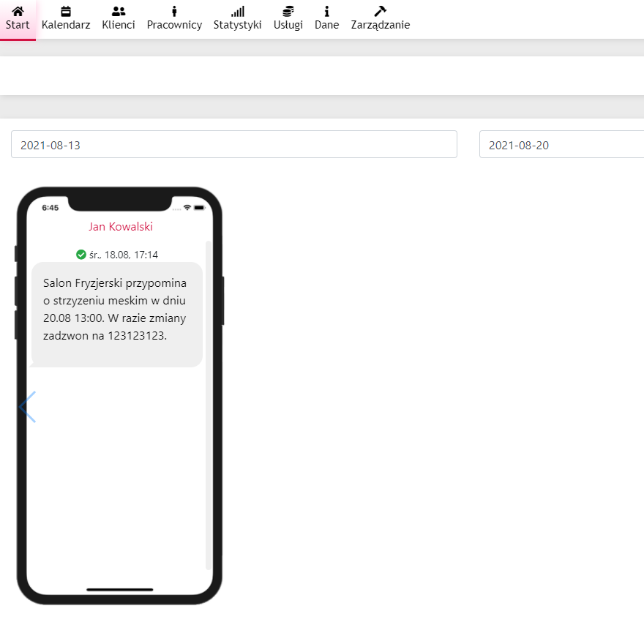Open the Statystyki menu label
Screen dimensions: 644x644
point(237,25)
